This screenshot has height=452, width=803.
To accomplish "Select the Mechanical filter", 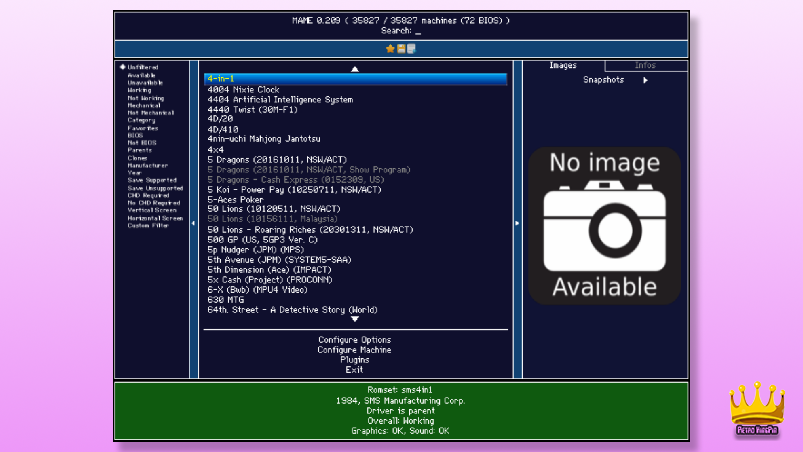I will [x=144, y=105].
